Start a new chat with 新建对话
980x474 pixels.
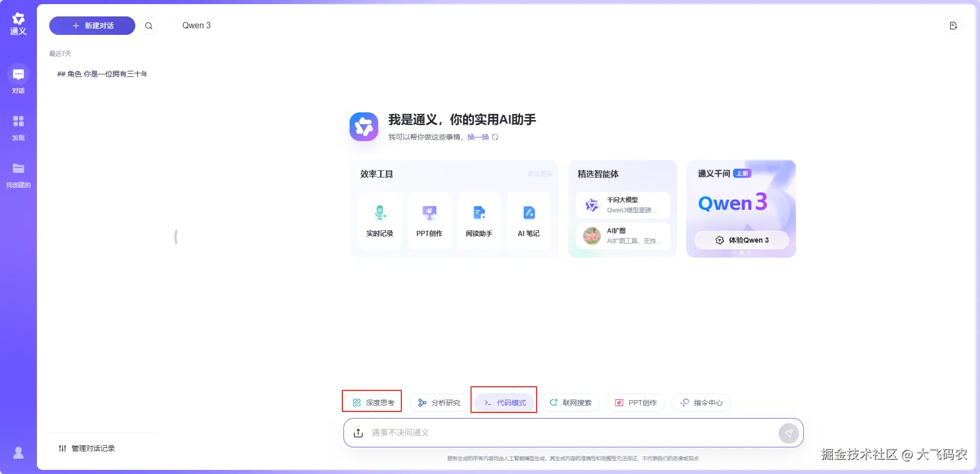coord(92,26)
